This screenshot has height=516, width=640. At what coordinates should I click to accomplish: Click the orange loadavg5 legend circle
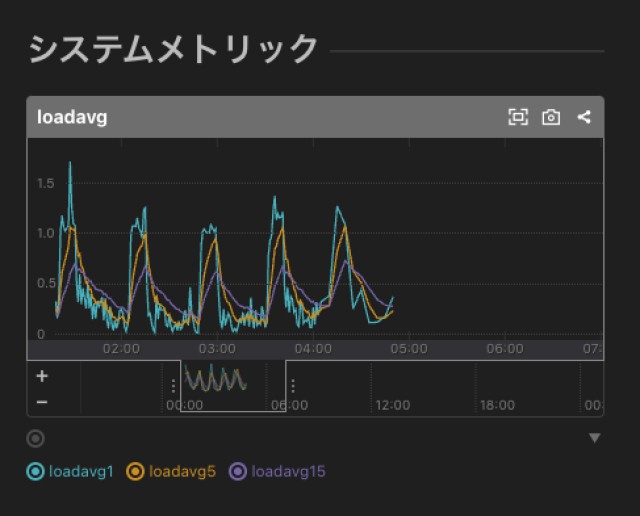point(136,471)
